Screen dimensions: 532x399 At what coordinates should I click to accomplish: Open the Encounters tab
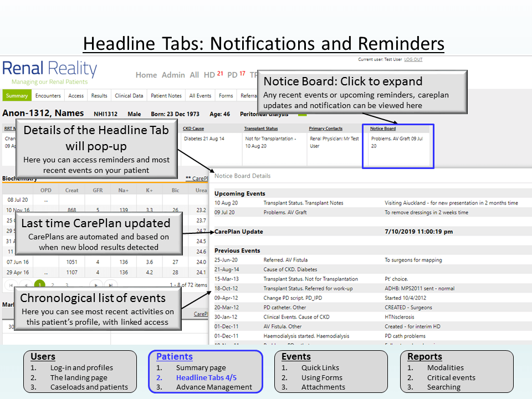click(48, 96)
